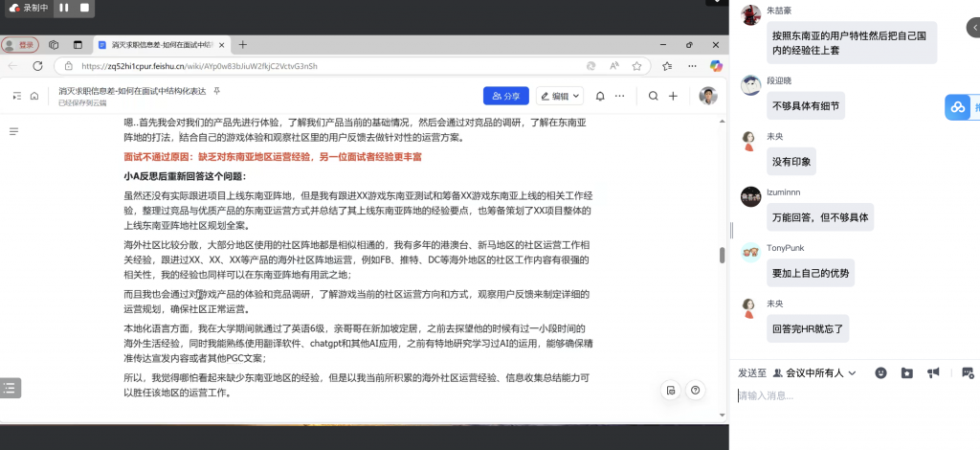
Task: Pause the screen recording
Action: pos(64,8)
